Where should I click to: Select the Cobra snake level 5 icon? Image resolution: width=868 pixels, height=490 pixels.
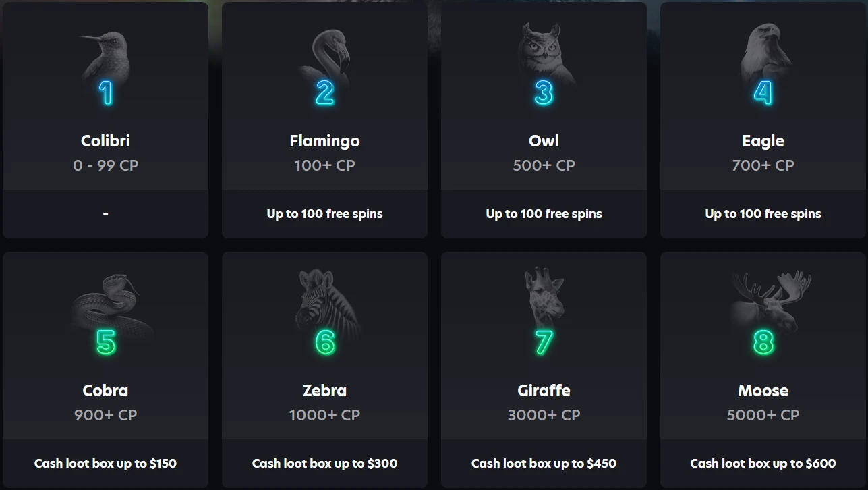[x=106, y=319]
